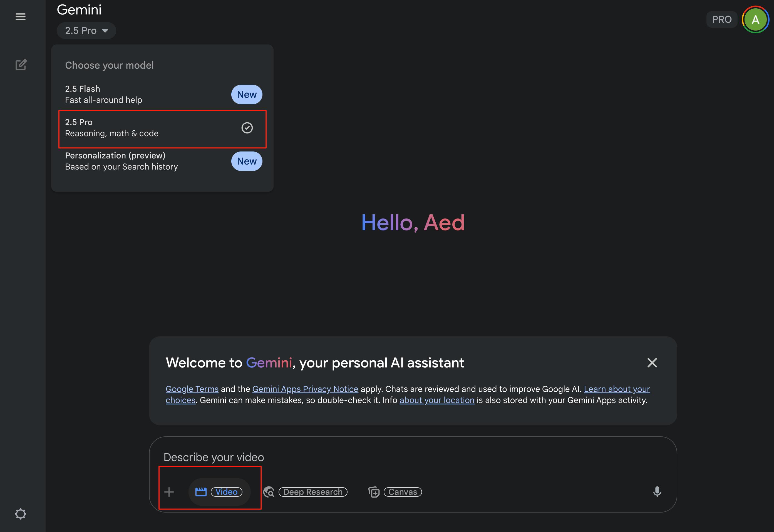Click the Canvas icon
The image size is (774, 532).
coord(374,492)
